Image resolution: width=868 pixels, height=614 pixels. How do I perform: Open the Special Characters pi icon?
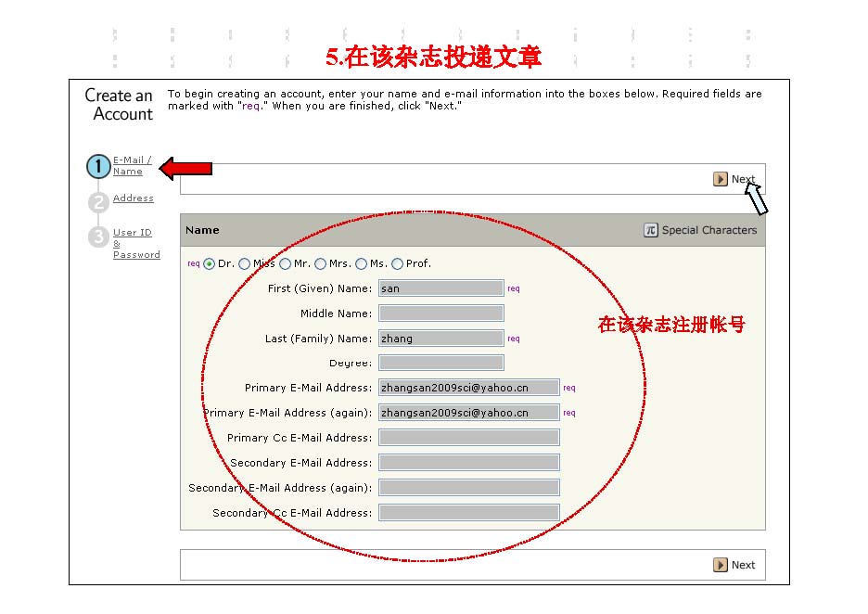pos(651,230)
